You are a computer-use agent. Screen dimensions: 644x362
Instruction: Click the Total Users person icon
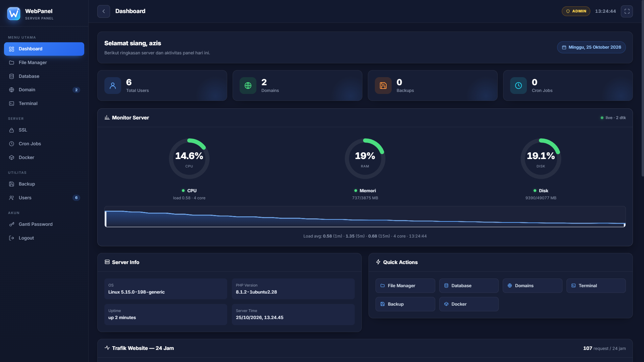(x=113, y=86)
